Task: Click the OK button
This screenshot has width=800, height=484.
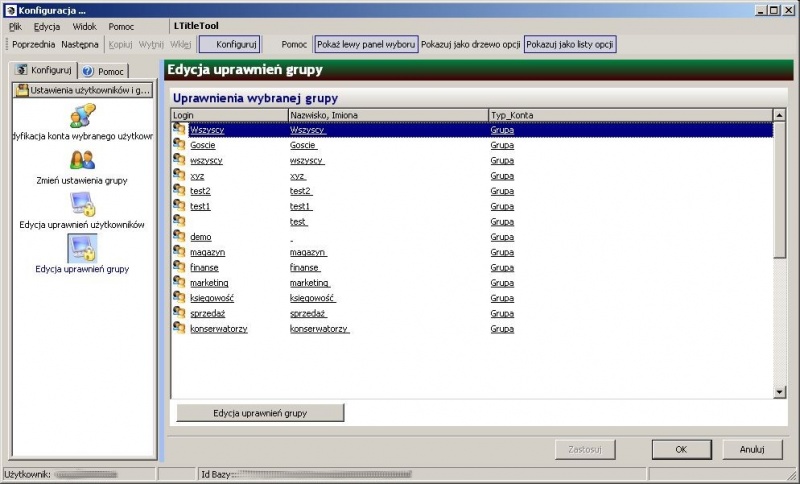Action: click(x=682, y=449)
